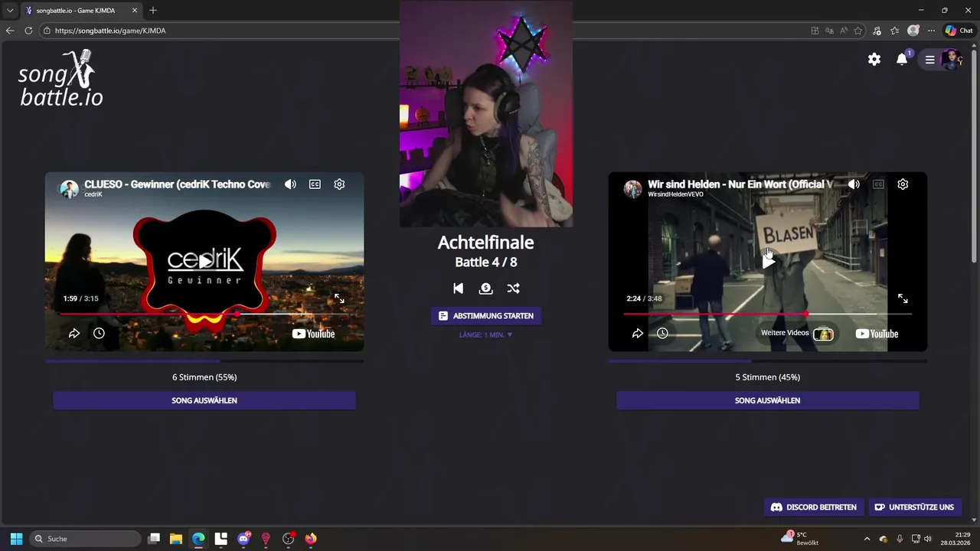The image size is (980, 551).
Task: Click Unterstütze Uns button
Action: pos(914,507)
